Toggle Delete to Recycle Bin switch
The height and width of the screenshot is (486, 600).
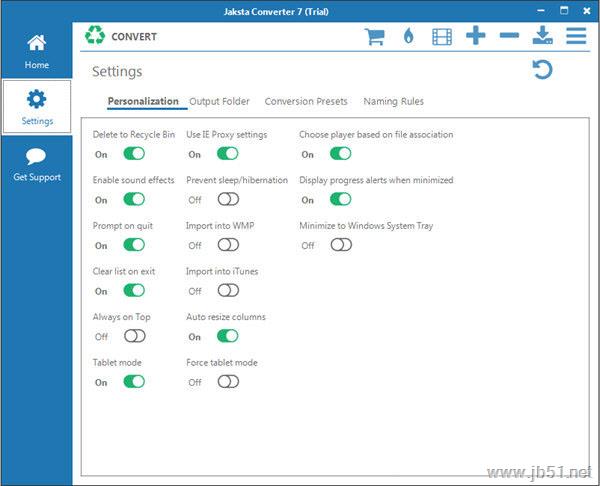(x=134, y=154)
